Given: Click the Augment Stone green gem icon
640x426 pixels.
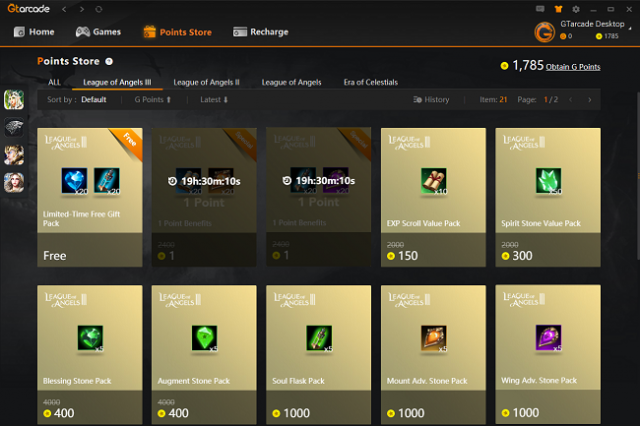Looking at the screenshot, I should 204,338.
